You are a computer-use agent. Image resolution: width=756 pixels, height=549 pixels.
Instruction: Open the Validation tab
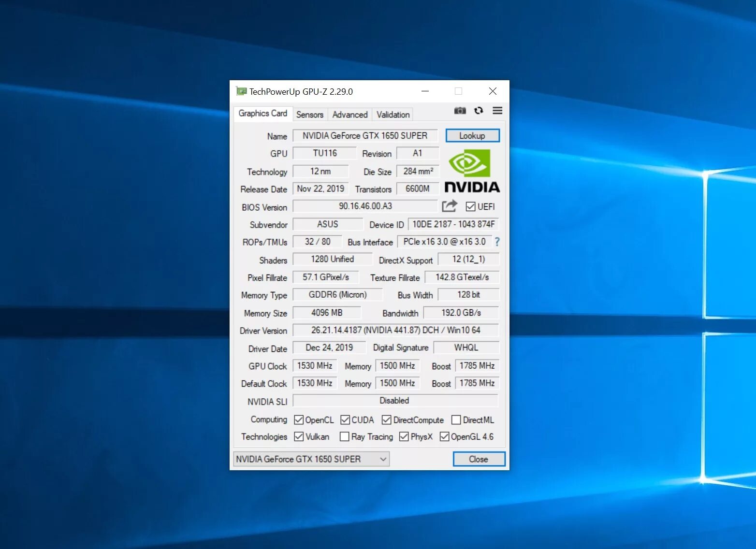tap(393, 115)
